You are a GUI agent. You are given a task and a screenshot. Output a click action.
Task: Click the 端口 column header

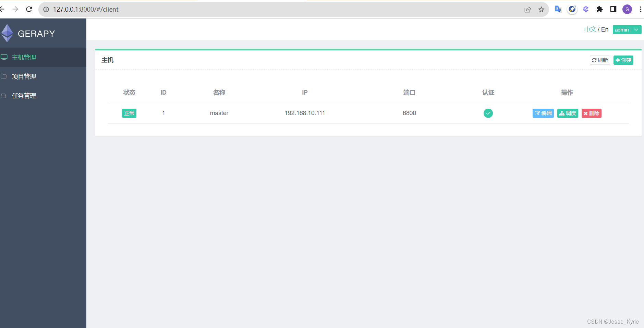tap(409, 93)
